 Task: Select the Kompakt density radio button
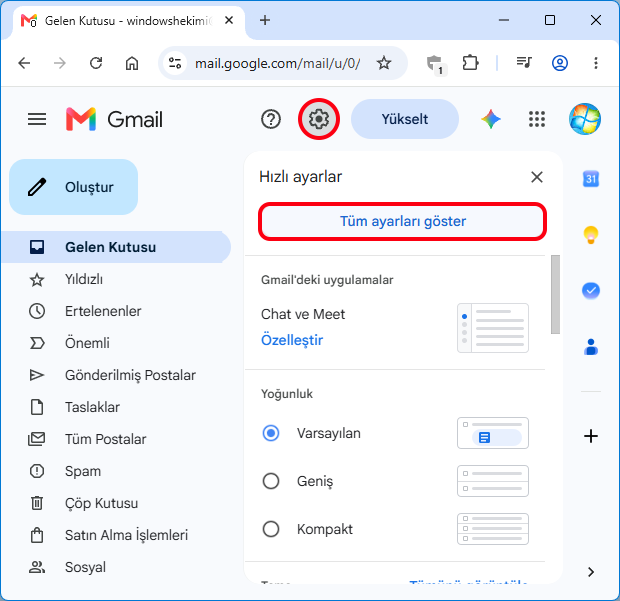271,529
